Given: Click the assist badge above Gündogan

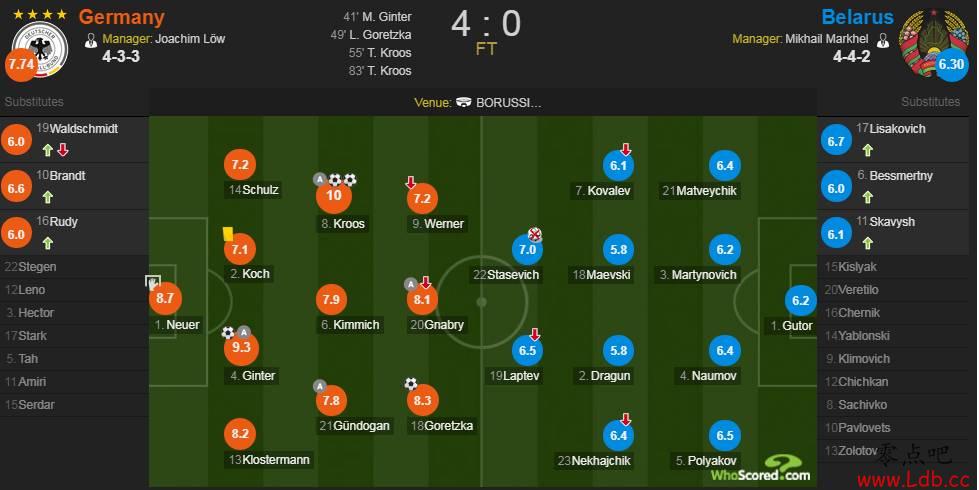Looking at the screenshot, I should 320,386.
